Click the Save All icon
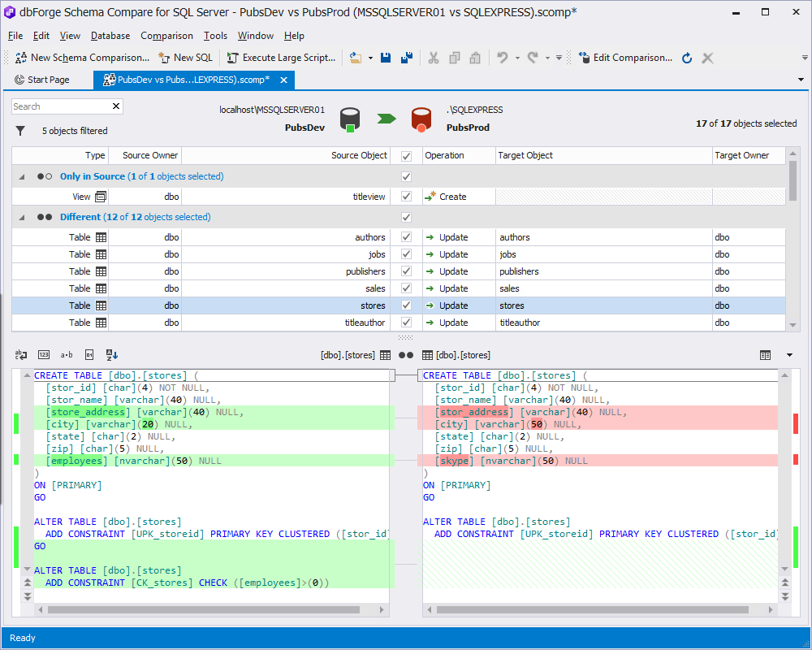 click(x=407, y=58)
